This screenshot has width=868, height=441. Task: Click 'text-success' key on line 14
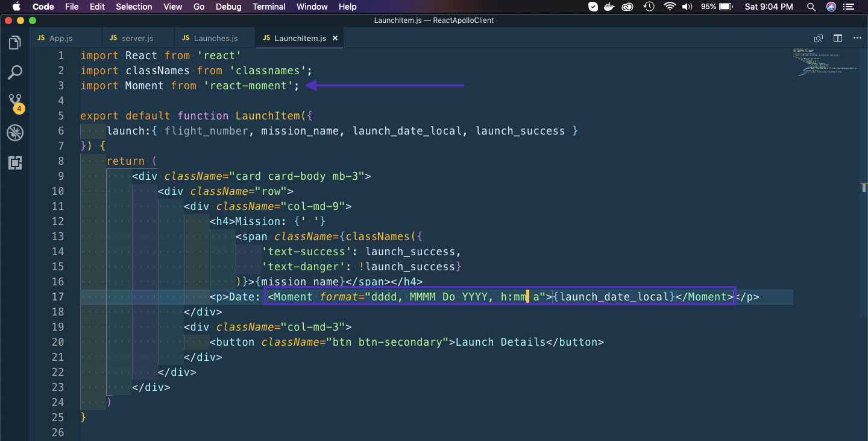(x=307, y=252)
